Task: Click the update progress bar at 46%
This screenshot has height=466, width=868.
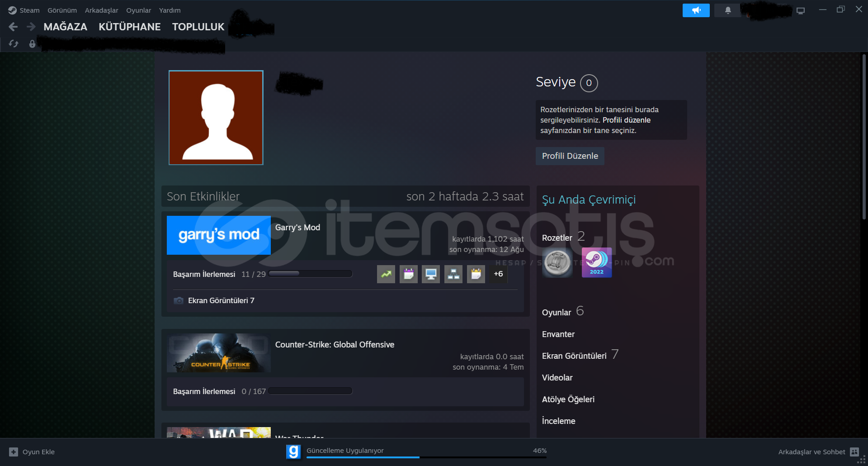Action: click(426, 457)
